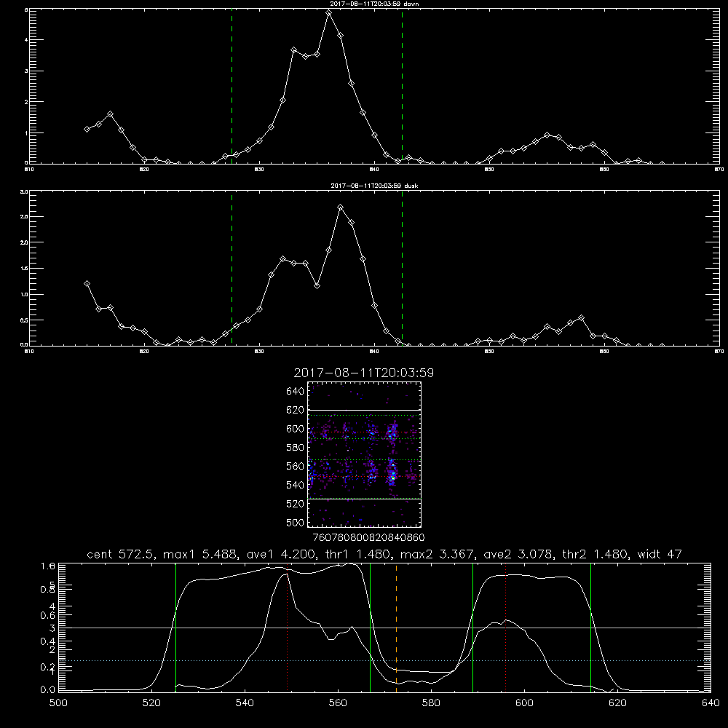Click x-axis label 560 on bottom plot
This screenshot has height=728, width=728.
(338, 703)
